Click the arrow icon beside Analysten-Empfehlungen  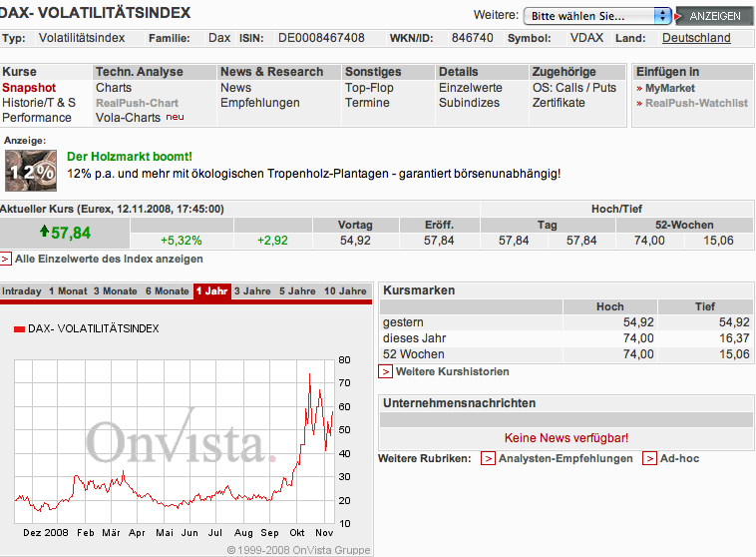tap(488, 458)
